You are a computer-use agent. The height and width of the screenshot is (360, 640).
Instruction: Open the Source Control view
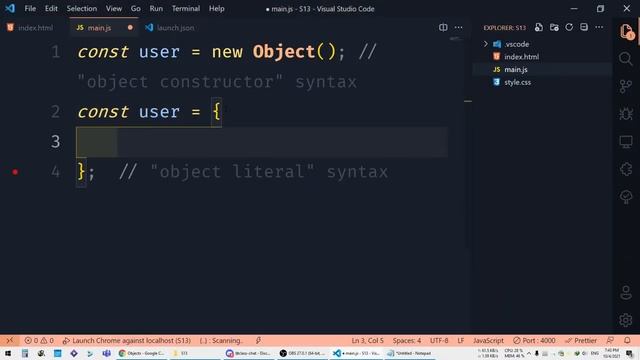(626, 87)
